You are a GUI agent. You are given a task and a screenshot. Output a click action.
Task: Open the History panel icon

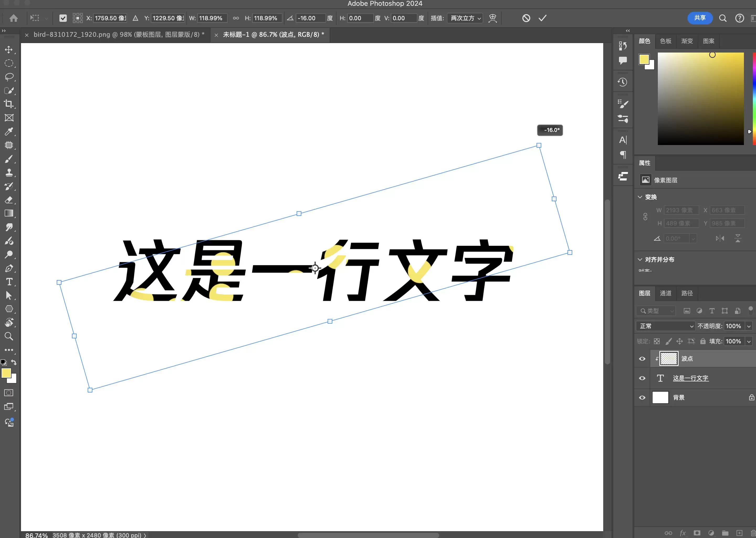point(623,81)
